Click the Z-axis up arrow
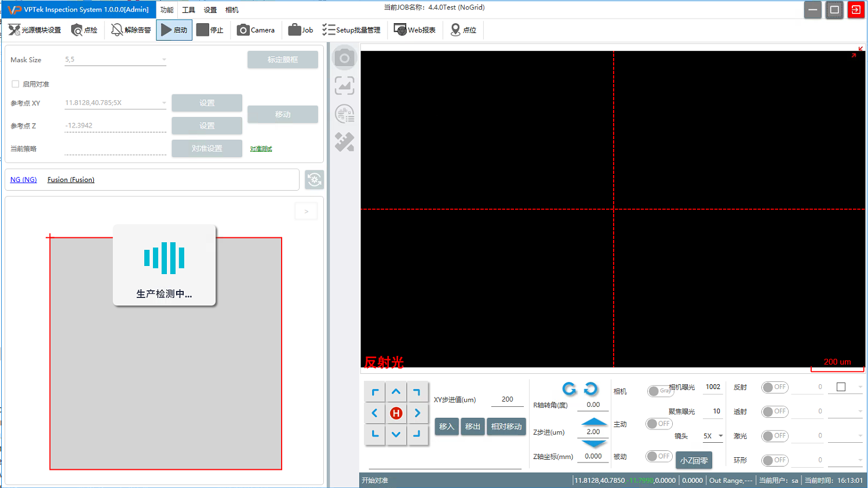 pyautogui.click(x=593, y=422)
